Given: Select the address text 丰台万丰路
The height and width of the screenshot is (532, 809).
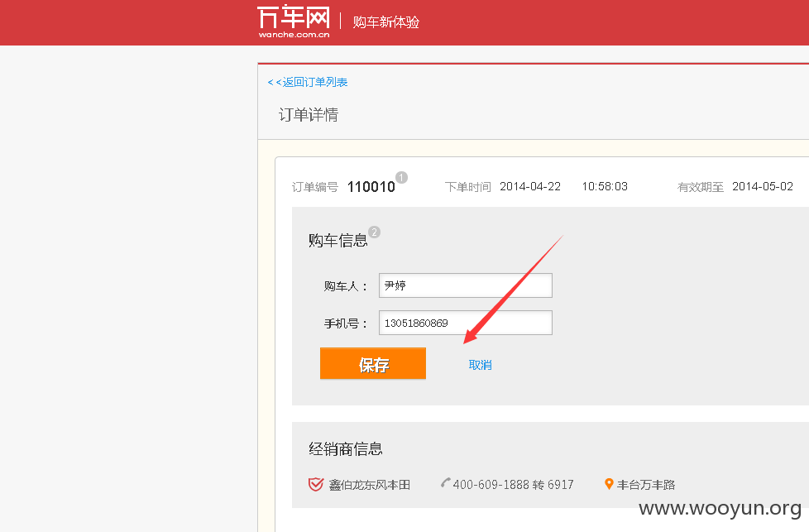Looking at the screenshot, I should (646, 485).
